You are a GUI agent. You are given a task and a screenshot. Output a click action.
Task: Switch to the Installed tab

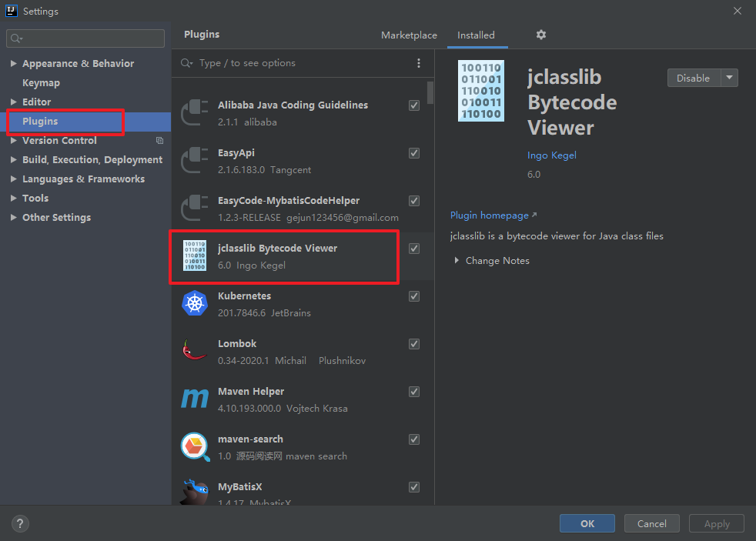476,35
